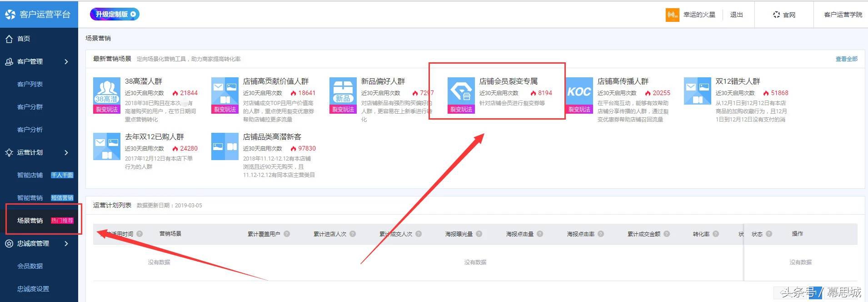Expand the 客户管理 chevron
Viewport: 868px width, 302px height.
[x=66, y=61]
